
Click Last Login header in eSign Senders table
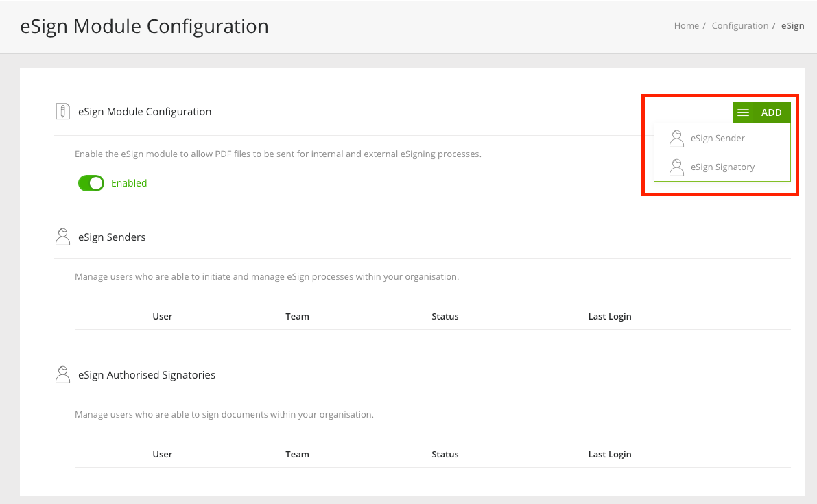610,317
